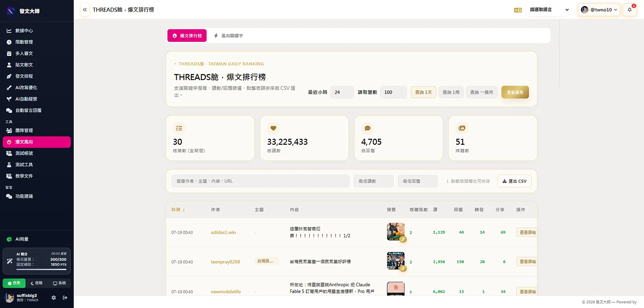Click suffixbig3 user avatar in sidebar
The image size is (644, 308).
[x=9, y=298]
